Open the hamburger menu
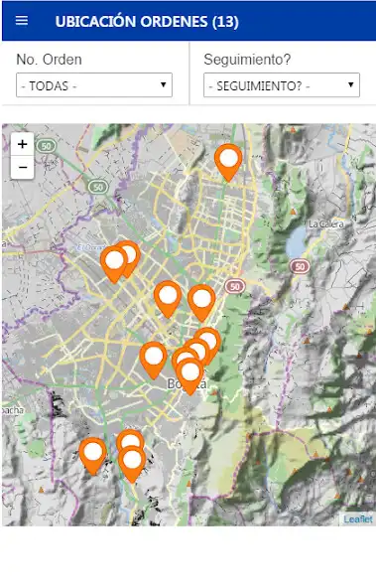Viewport: 376px width, 588px height. [x=22, y=20]
